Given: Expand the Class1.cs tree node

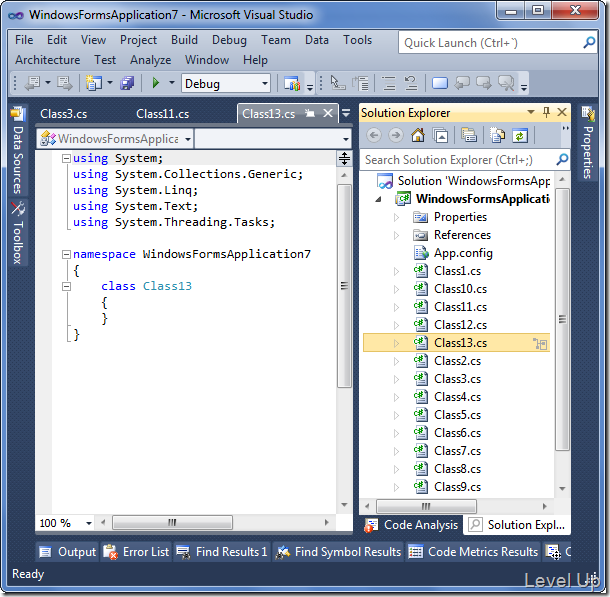Looking at the screenshot, I should [x=396, y=271].
